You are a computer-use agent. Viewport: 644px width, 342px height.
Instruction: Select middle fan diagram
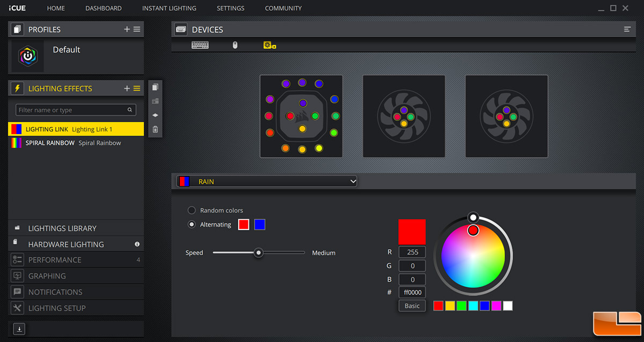tap(404, 116)
